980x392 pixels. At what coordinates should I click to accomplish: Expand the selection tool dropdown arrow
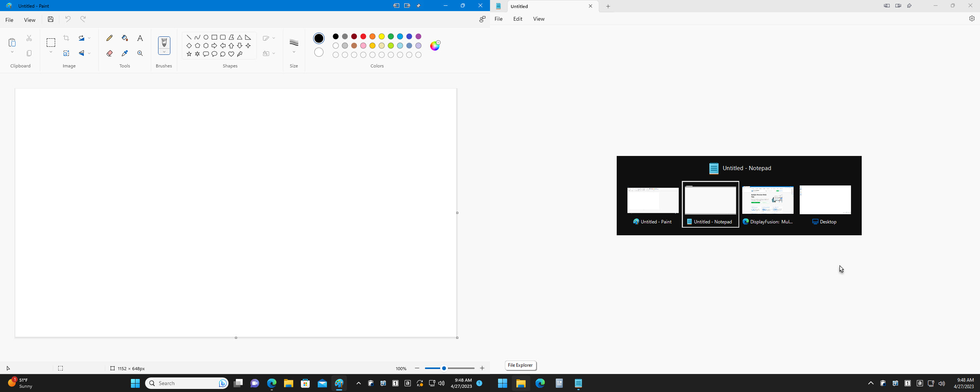click(x=51, y=52)
